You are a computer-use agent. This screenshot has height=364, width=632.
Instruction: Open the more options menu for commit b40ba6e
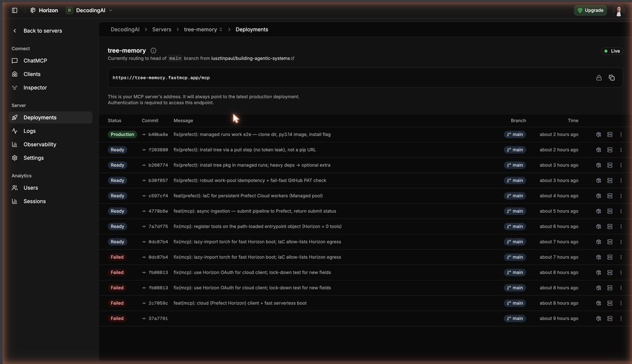621,134
